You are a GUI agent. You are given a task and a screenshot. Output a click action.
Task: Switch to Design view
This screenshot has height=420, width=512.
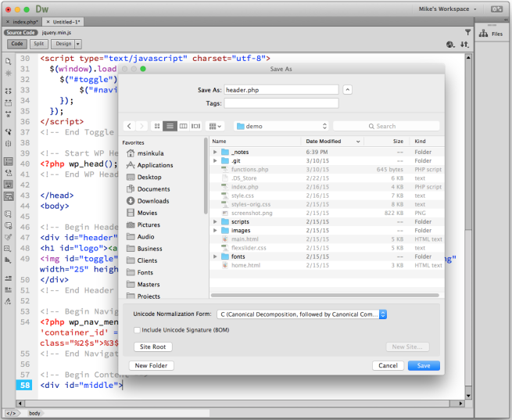point(63,44)
